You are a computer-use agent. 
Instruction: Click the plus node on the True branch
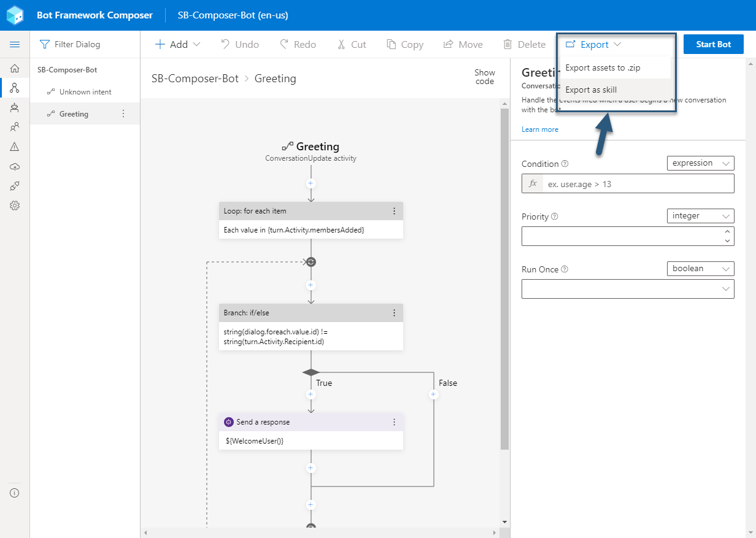click(x=310, y=394)
